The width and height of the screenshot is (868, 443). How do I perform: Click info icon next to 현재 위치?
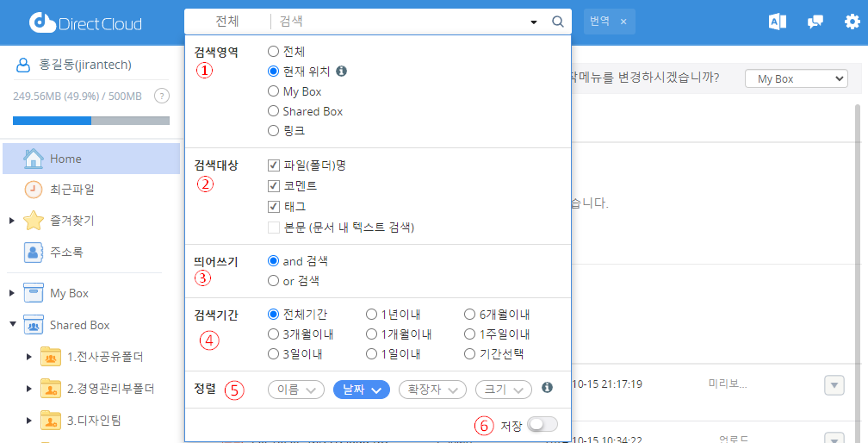[x=342, y=71]
